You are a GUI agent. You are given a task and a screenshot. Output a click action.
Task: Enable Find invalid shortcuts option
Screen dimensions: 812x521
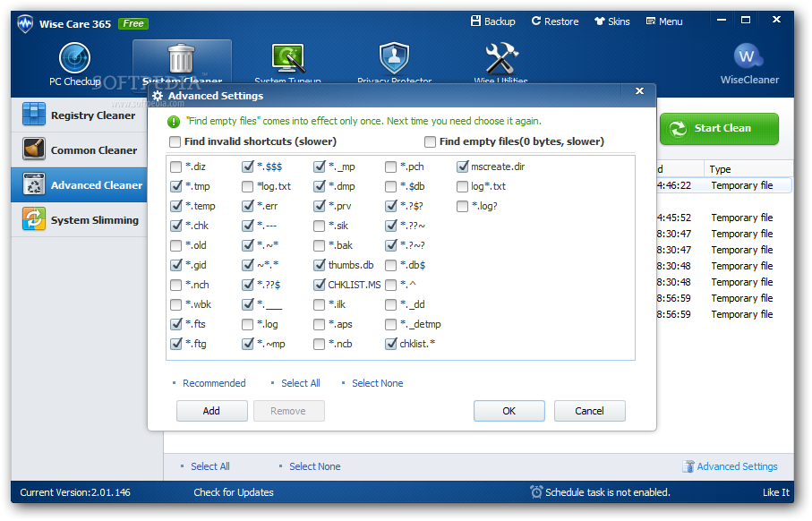coord(175,141)
